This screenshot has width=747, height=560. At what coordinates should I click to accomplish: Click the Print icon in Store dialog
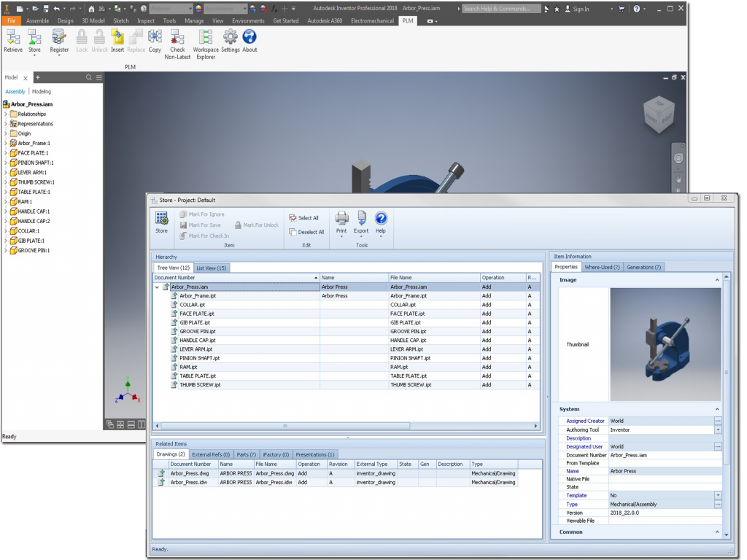pyautogui.click(x=341, y=219)
